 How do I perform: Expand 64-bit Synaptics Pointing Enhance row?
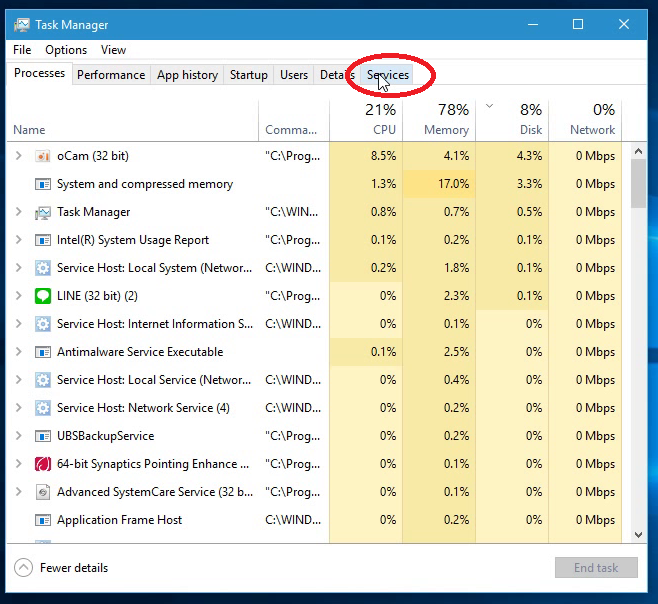(x=18, y=463)
